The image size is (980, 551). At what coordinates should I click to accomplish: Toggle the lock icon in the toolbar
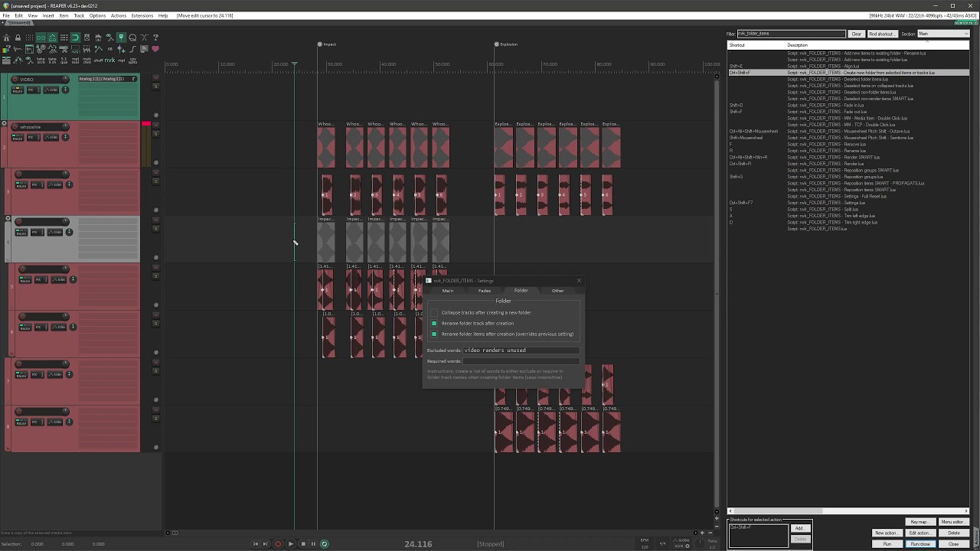(x=18, y=37)
